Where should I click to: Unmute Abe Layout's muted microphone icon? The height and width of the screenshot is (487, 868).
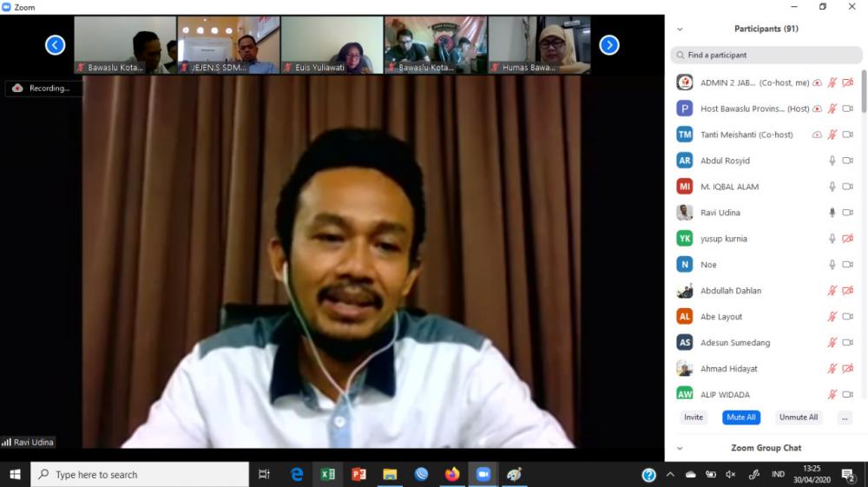(832, 317)
